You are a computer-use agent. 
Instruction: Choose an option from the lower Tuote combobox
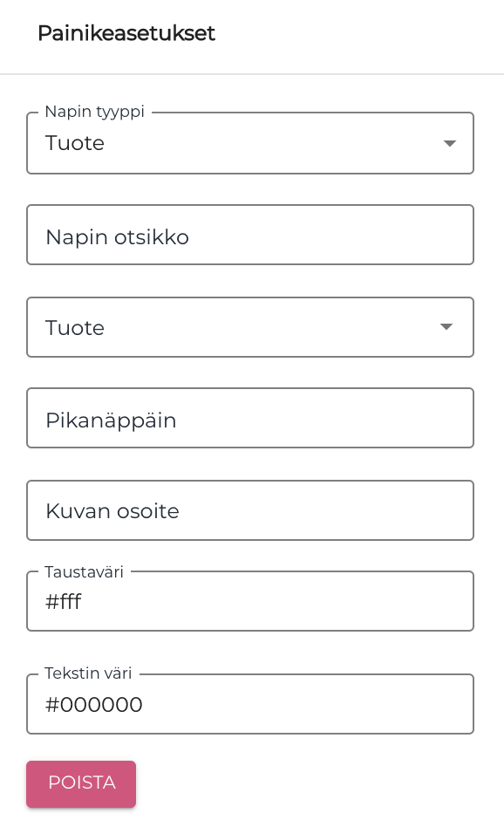tap(250, 327)
